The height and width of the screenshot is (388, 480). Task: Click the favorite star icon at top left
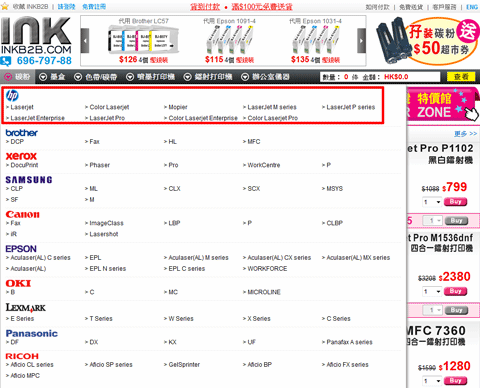pos(5,7)
